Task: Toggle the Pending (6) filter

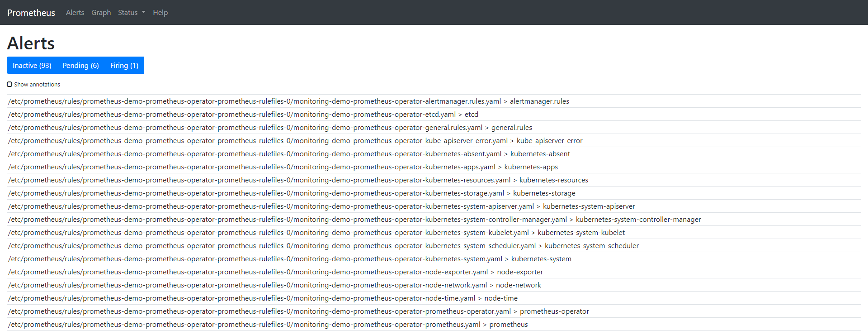Action: 81,65
